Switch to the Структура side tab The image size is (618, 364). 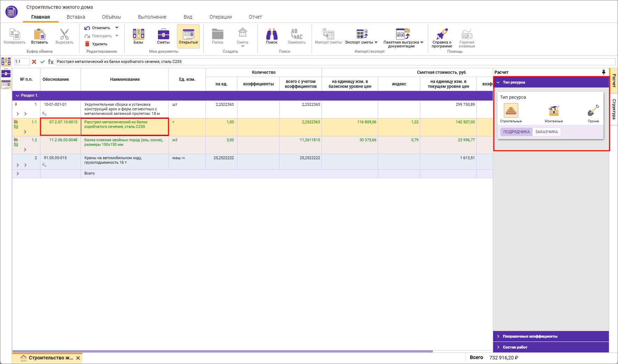pos(614,109)
